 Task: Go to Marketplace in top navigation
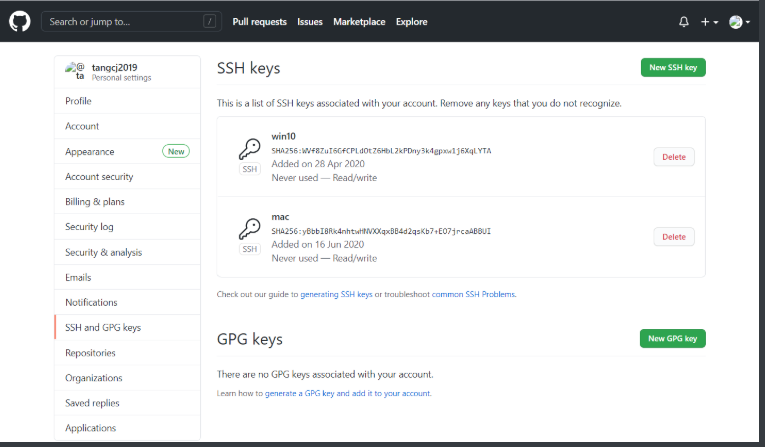[x=359, y=22]
